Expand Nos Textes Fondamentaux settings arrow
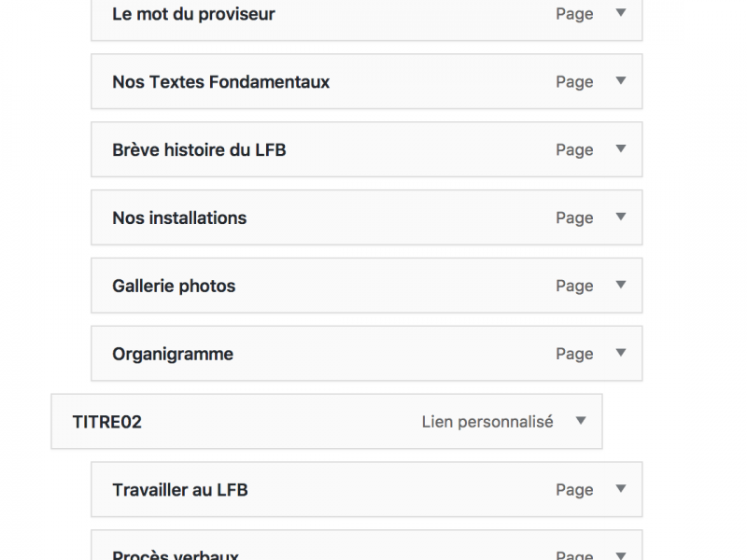The width and height of the screenshot is (747, 560). (x=621, y=81)
